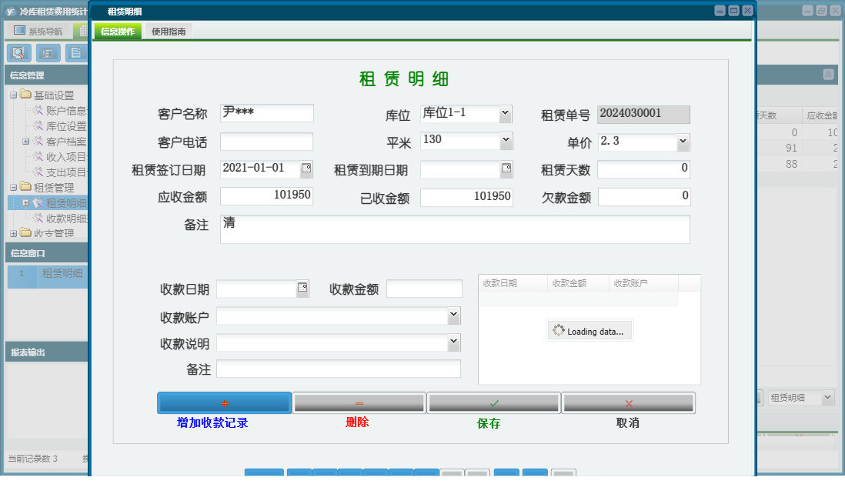Click the red 删除 label
This screenshot has height=504, width=845.
click(357, 422)
